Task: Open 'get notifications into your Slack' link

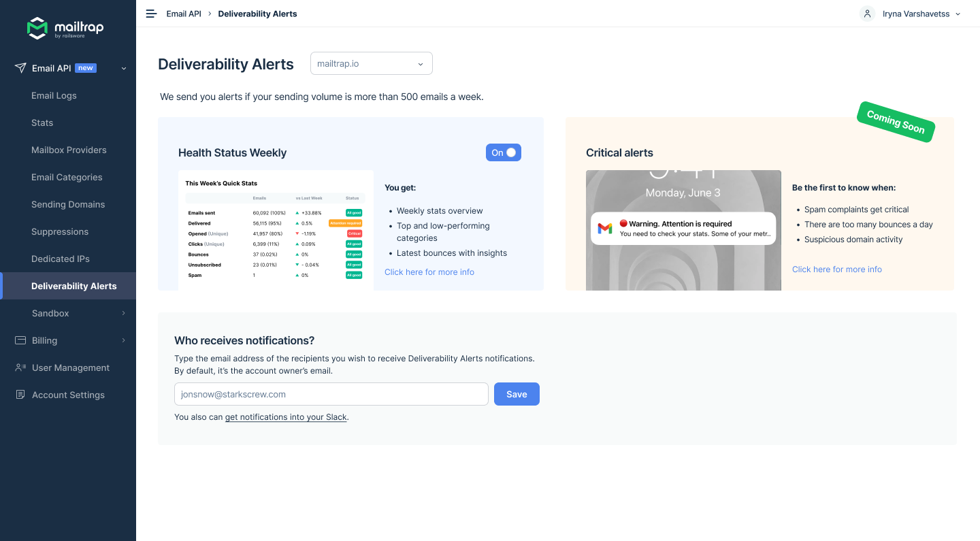Action: coord(286,417)
